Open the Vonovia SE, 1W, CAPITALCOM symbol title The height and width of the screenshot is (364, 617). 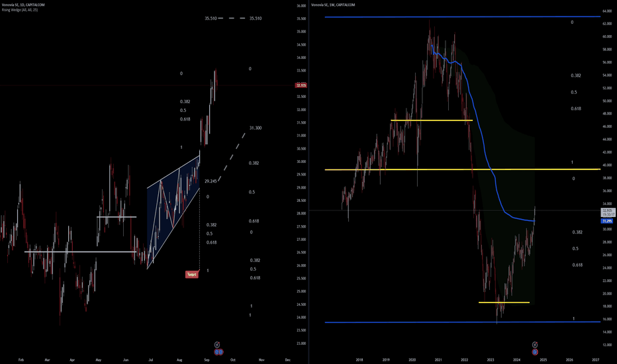333,5
